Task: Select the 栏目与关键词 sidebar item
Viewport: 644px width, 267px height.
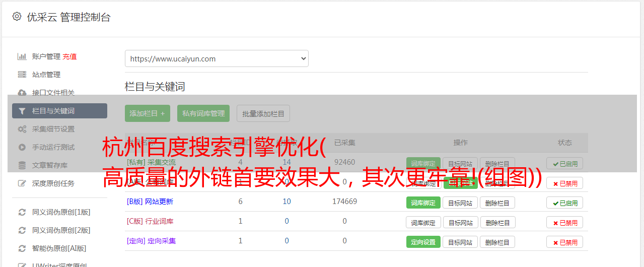Action: click(x=59, y=111)
